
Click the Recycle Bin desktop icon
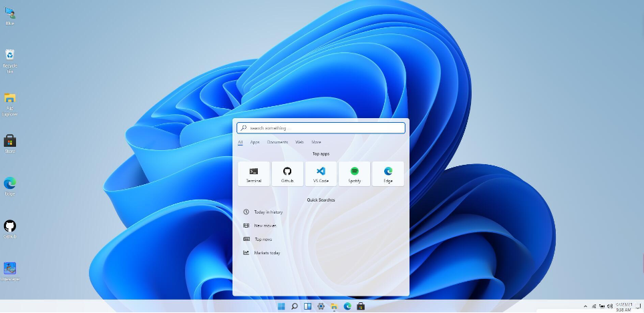click(10, 55)
